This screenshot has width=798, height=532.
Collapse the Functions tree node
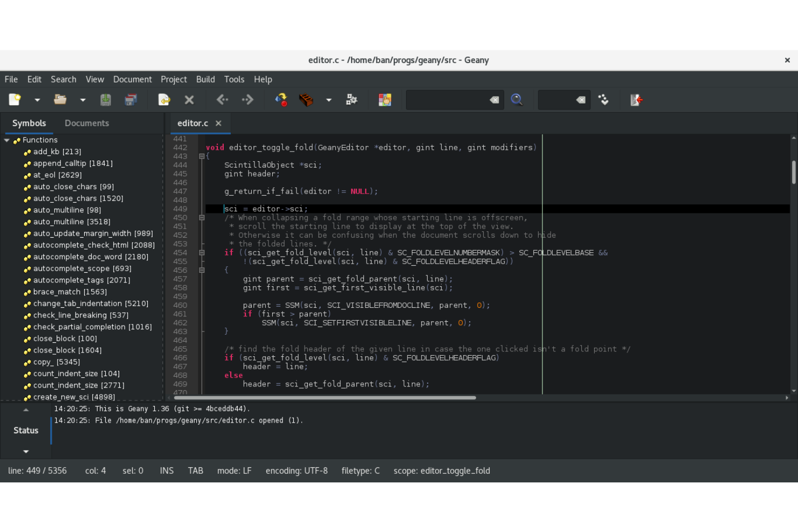pos(7,140)
